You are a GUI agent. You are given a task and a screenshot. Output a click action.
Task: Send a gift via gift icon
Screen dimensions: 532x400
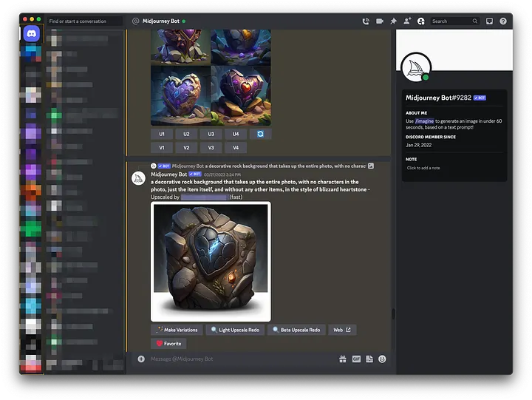pos(343,359)
